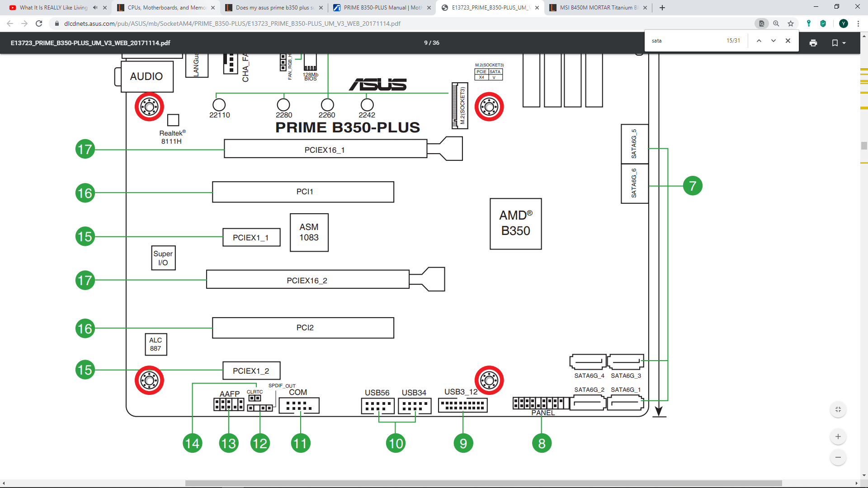Click the 'Realtek 8111H' label

click(x=172, y=137)
